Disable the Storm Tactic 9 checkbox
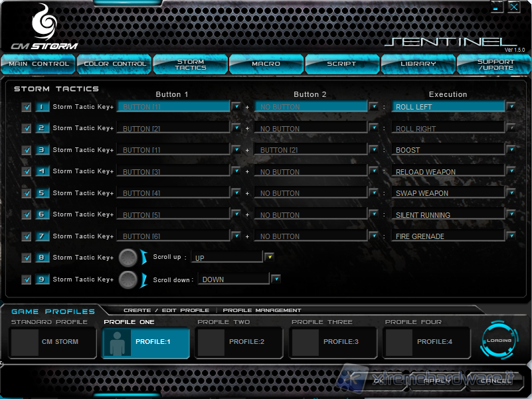The height and width of the screenshot is (399, 532). tap(27, 279)
